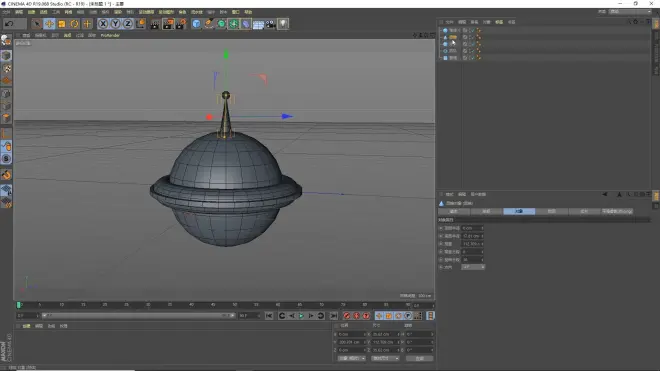Click the green Y axis handle in viewport
Image resolution: width=660 pixels, height=371 pixels.
pyautogui.click(x=226, y=54)
